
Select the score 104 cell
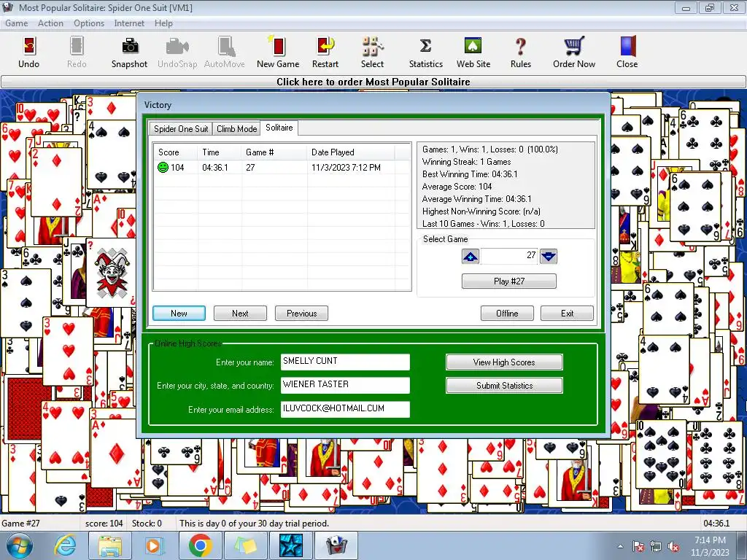pyautogui.click(x=177, y=168)
